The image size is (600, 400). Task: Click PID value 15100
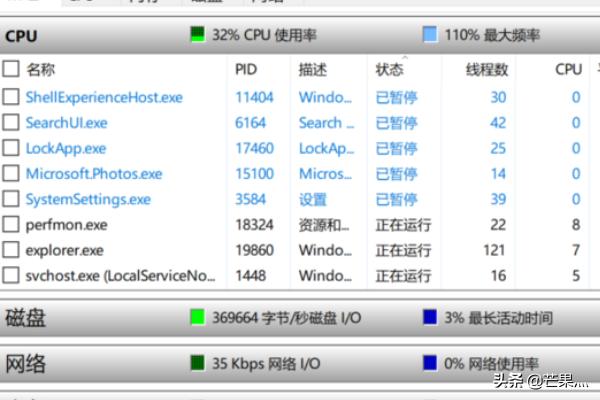pos(254,174)
